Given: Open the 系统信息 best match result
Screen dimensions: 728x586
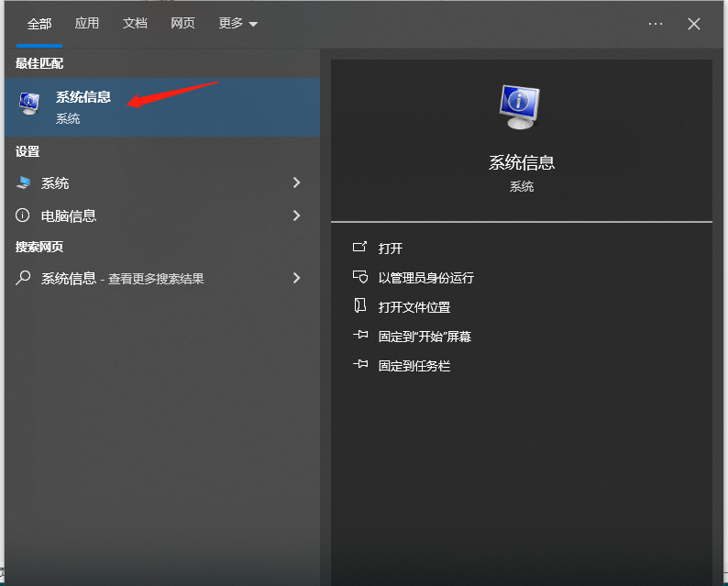Looking at the screenshot, I should point(162,107).
